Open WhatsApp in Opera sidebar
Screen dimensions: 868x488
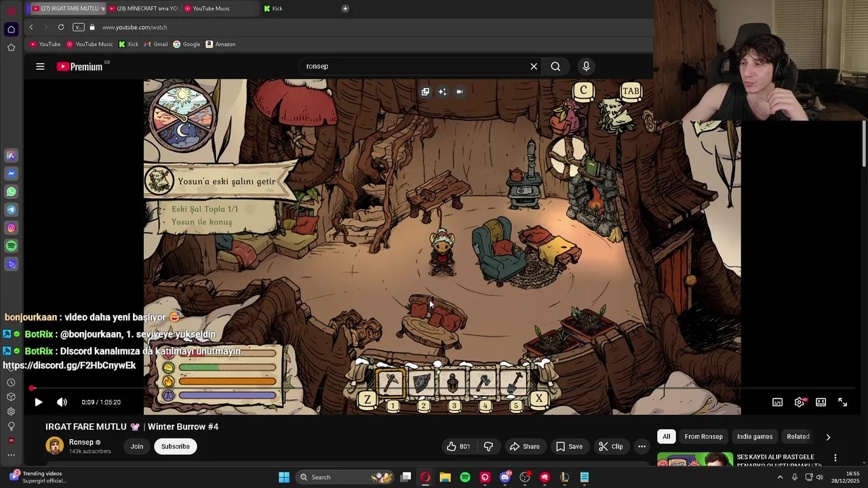(11, 192)
